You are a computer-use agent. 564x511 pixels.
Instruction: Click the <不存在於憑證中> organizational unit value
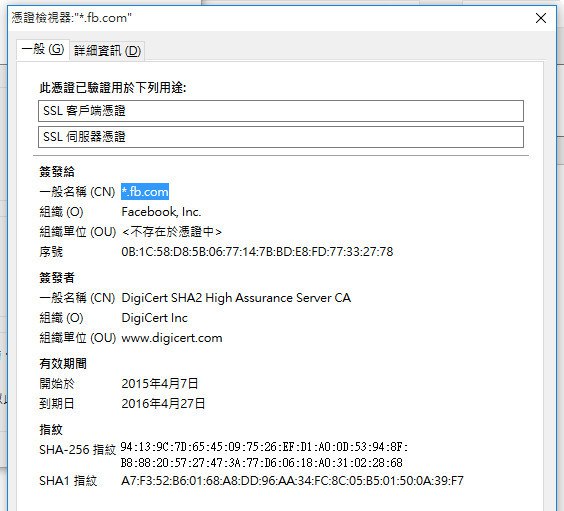(x=172, y=232)
